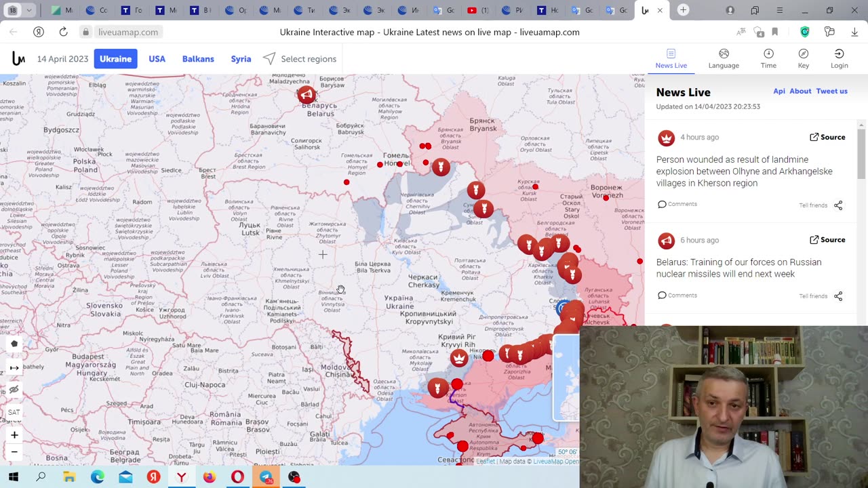The height and width of the screenshot is (488, 868).
Task: Open the Api link
Action: coord(779,91)
